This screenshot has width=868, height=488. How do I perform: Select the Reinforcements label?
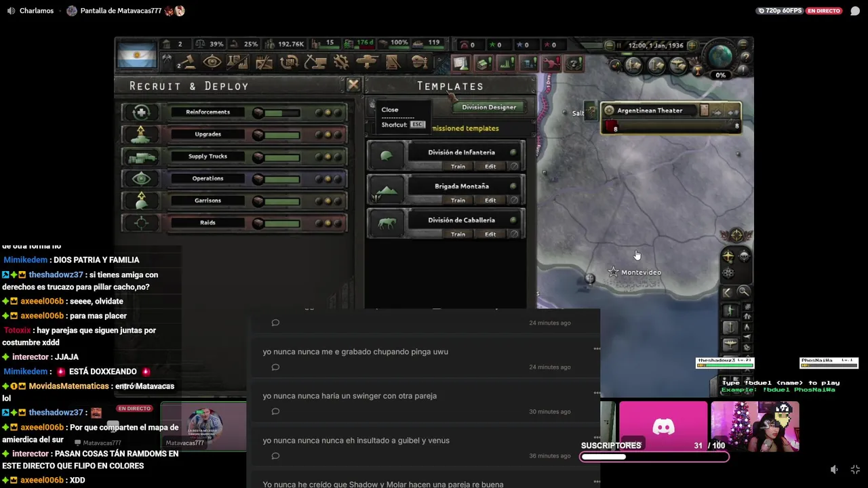tap(208, 112)
